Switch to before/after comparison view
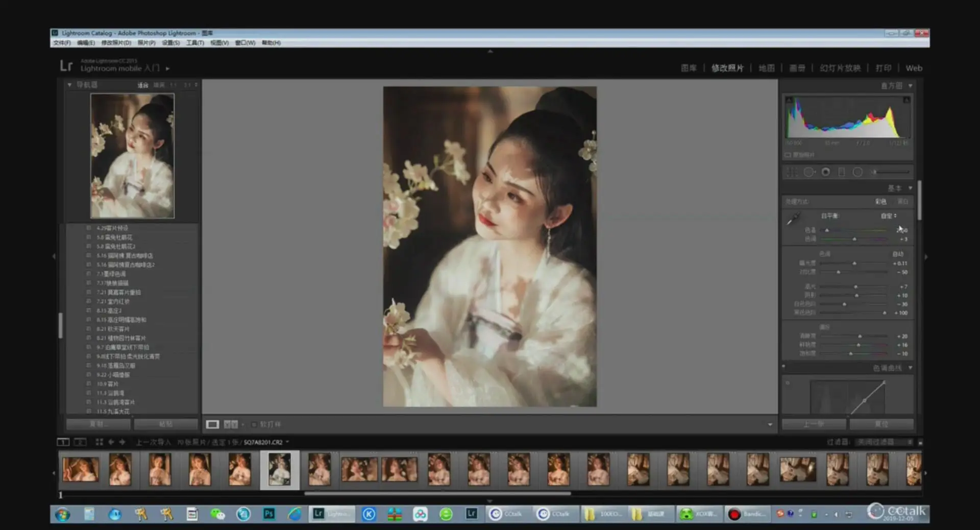Screen dimensions: 980x530 click(231, 424)
